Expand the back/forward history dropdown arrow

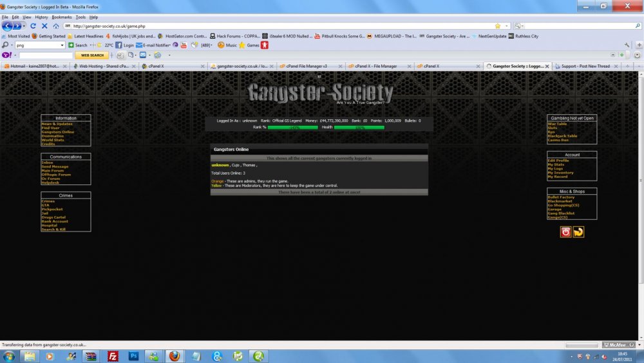click(24, 26)
